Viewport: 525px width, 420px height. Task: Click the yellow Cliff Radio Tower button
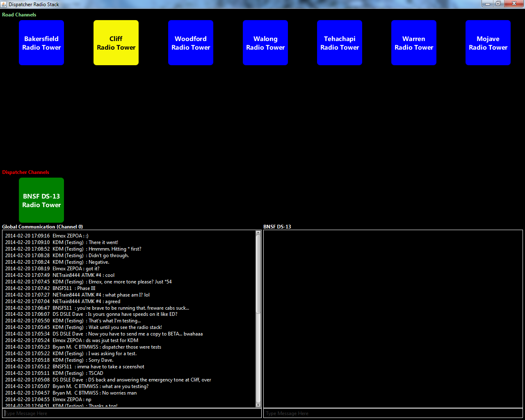coord(116,43)
